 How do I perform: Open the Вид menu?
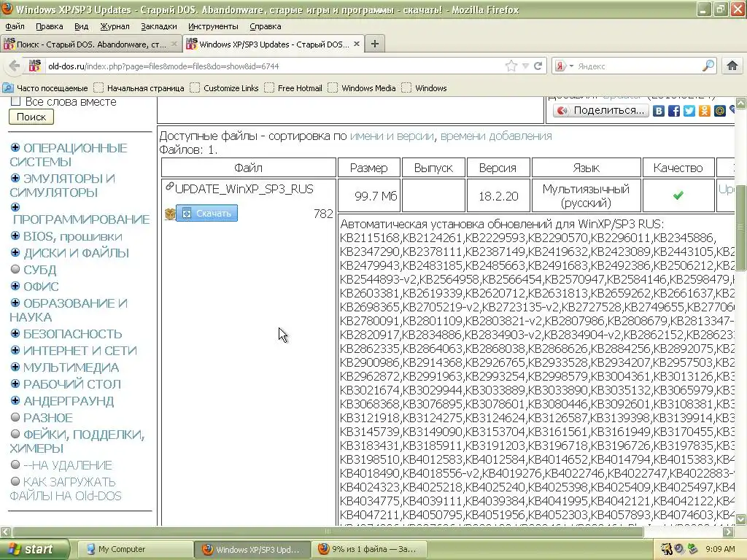tap(82, 26)
